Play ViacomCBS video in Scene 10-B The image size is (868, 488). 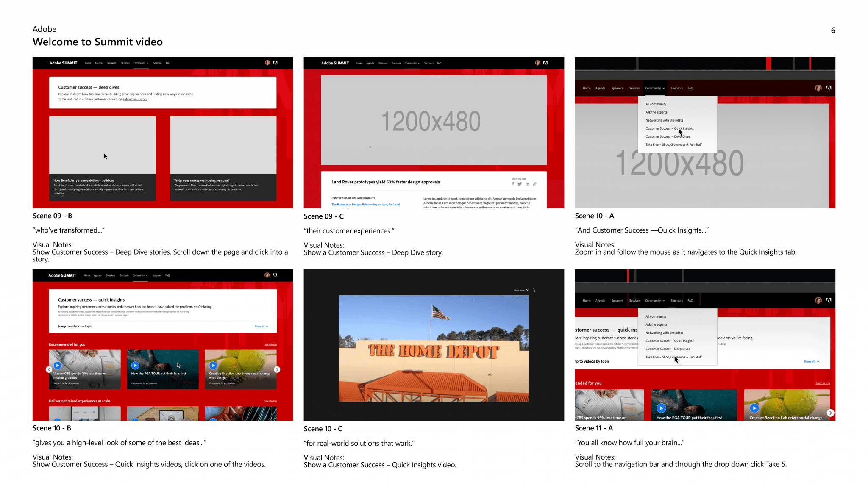[x=58, y=365]
